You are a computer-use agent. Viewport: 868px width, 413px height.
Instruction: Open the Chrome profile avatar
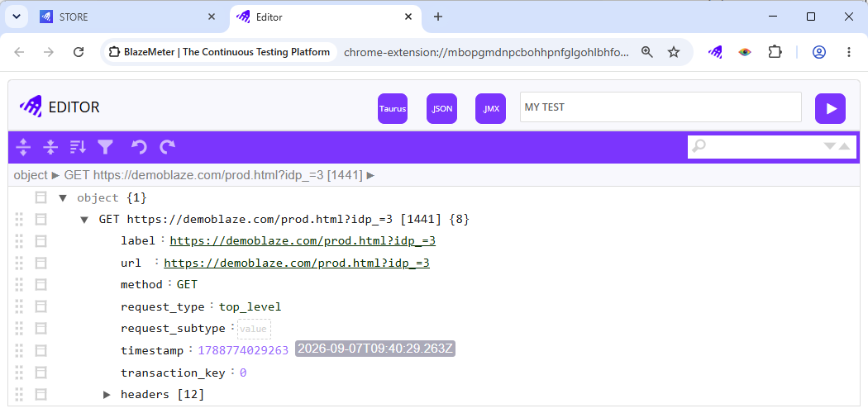(818, 52)
